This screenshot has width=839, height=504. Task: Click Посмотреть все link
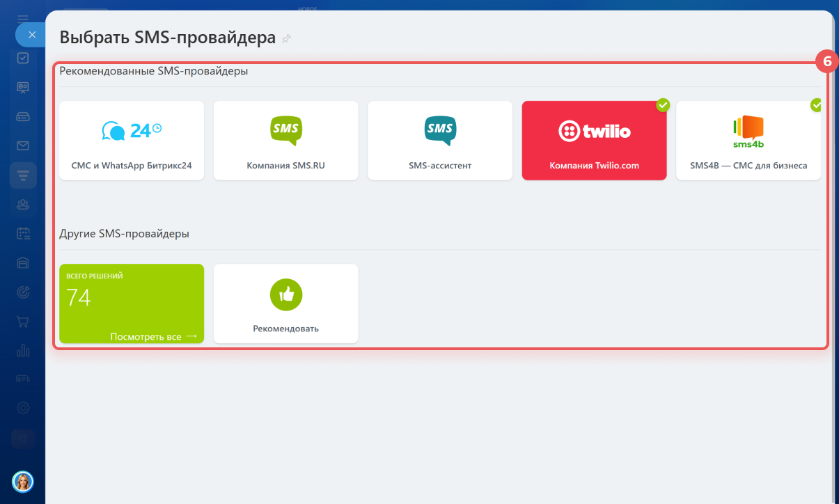tap(153, 336)
